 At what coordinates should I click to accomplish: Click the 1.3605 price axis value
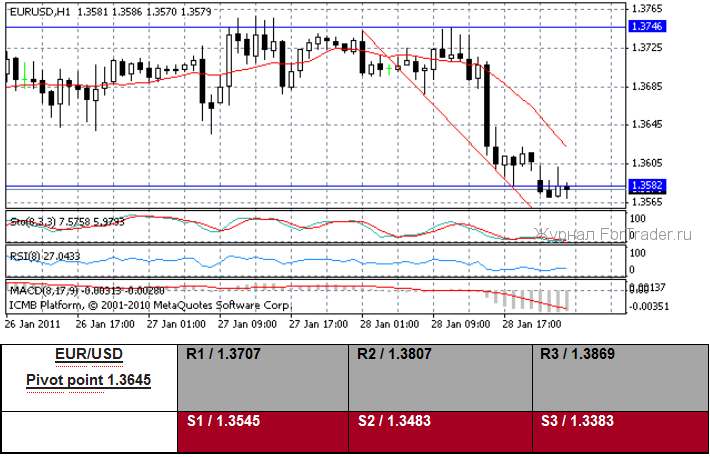(x=647, y=163)
